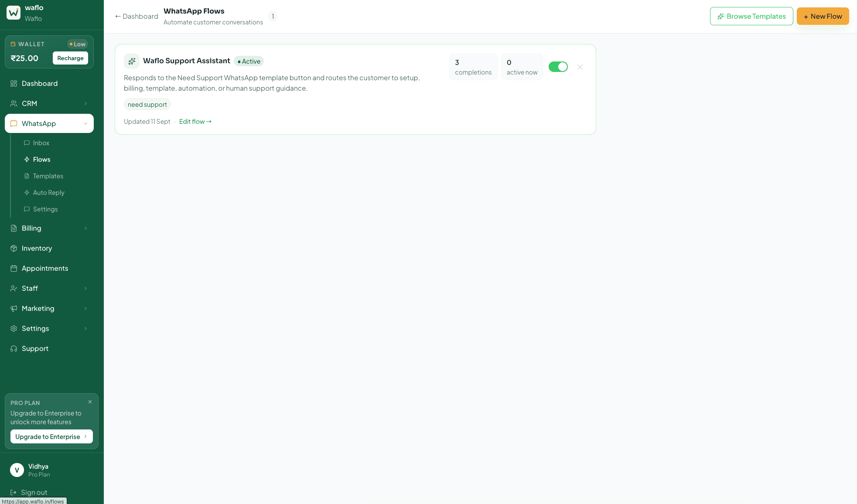Viewport: 857px width, 504px height.
Task: Open Templates under WhatsApp
Action: pyautogui.click(x=48, y=176)
